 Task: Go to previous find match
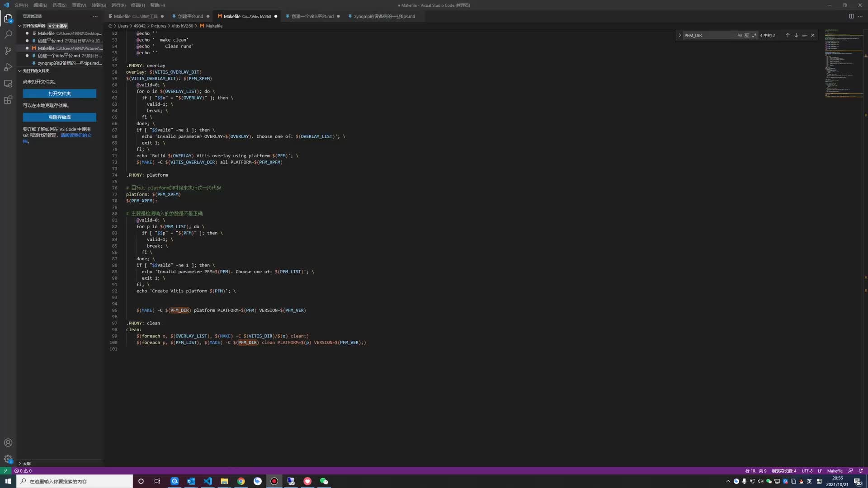pos(788,35)
